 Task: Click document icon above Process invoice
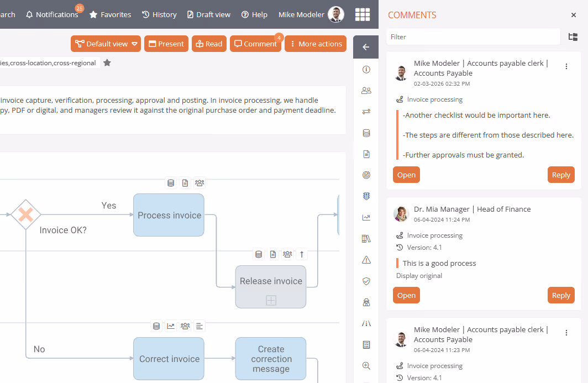pos(185,183)
